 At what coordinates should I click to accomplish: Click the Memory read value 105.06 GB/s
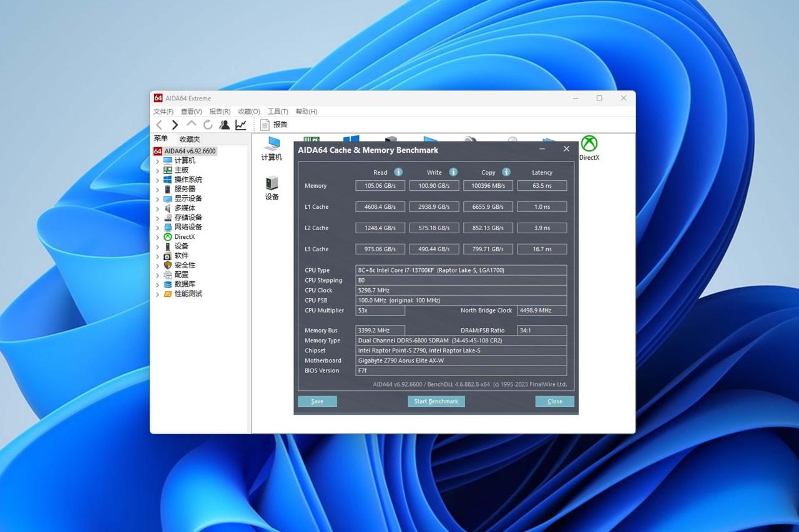pyautogui.click(x=380, y=185)
